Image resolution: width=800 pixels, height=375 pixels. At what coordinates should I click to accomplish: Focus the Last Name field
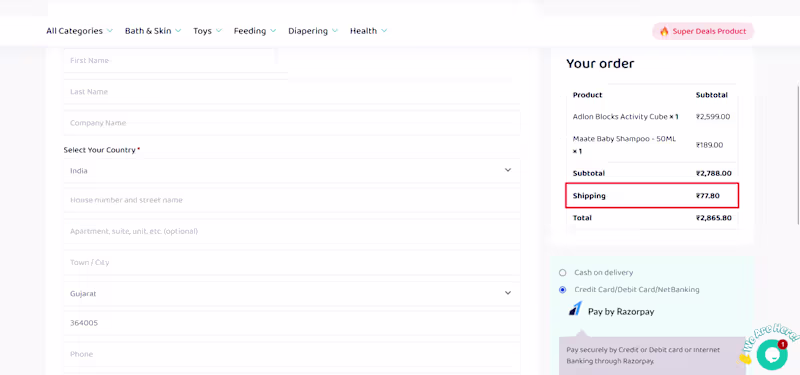292,92
